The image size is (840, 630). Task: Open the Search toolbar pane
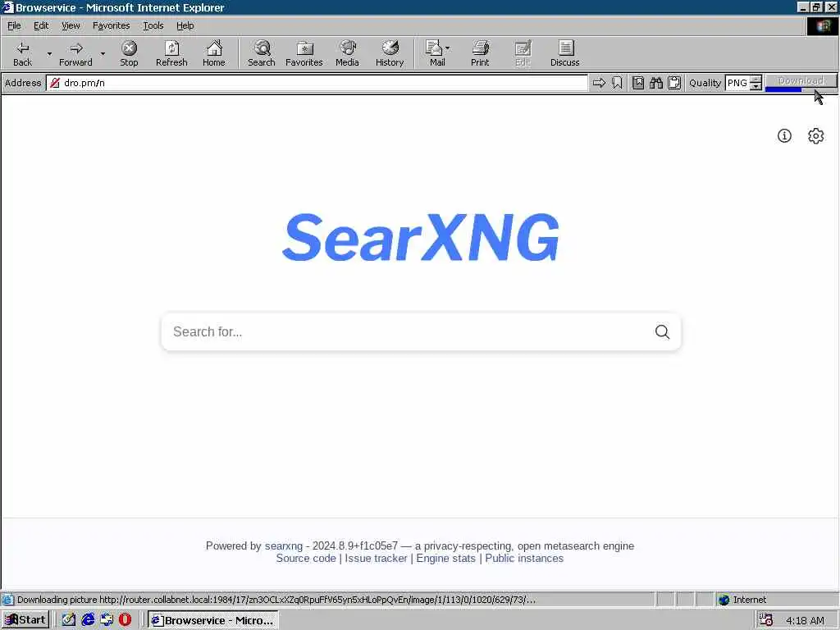pyautogui.click(x=262, y=53)
